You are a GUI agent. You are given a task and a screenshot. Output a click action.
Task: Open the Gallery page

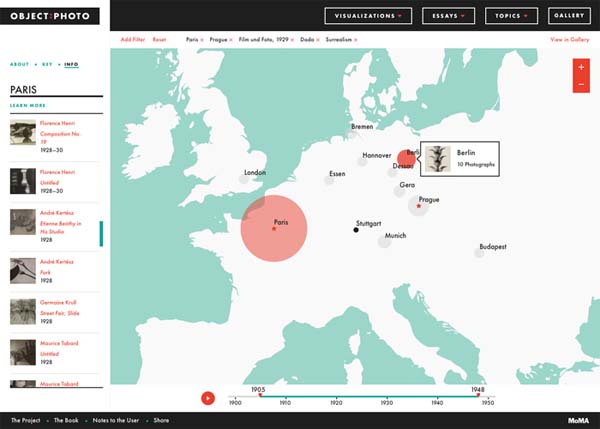pos(569,16)
